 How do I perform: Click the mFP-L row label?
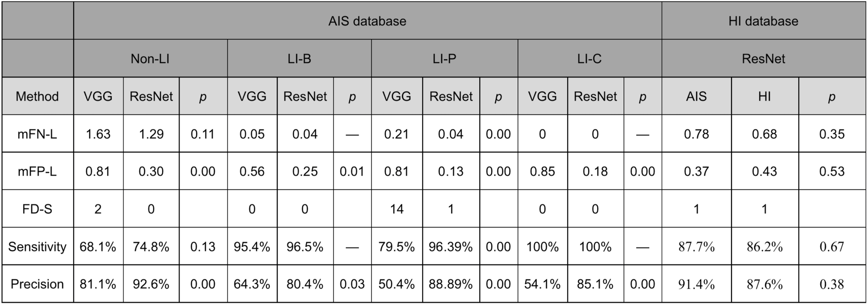37,171
